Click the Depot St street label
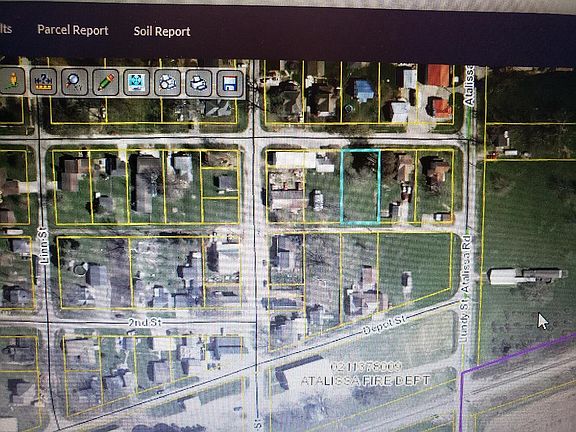Image resolution: width=576 pixels, height=432 pixels. pos(384,325)
